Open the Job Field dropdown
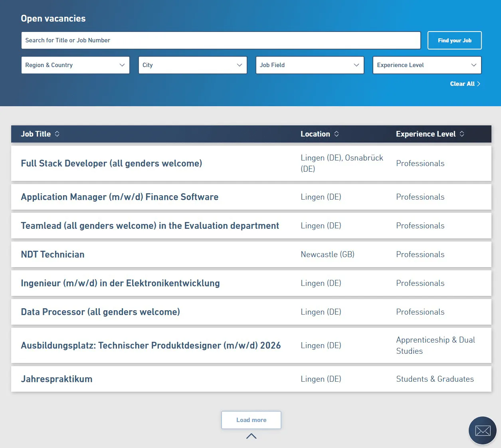501x448 pixels. (310, 65)
